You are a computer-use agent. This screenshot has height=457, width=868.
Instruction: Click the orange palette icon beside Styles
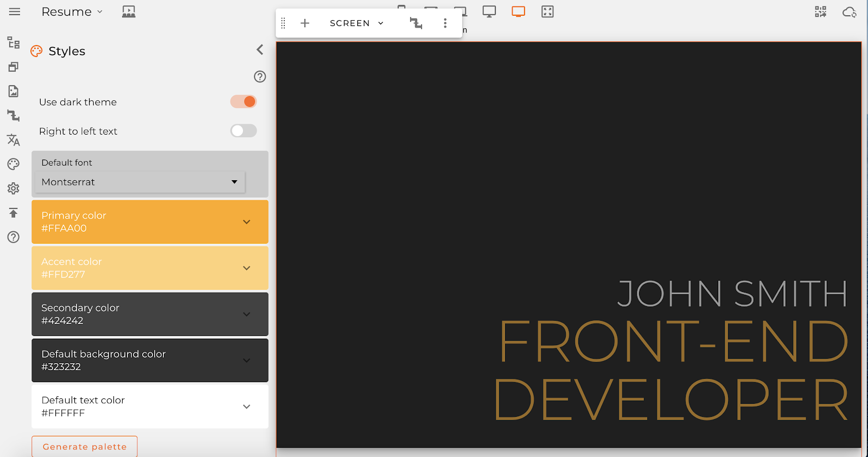coord(36,51)
